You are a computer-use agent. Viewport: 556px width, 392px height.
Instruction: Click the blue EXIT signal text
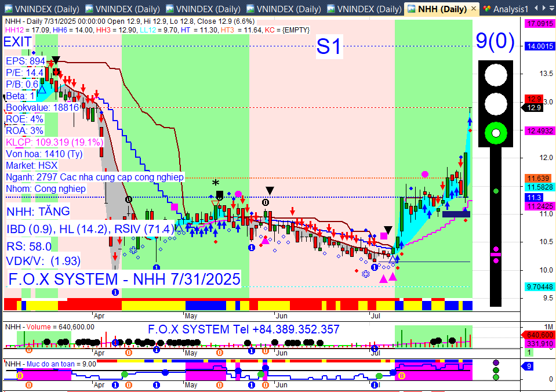[x=18, y=42]
